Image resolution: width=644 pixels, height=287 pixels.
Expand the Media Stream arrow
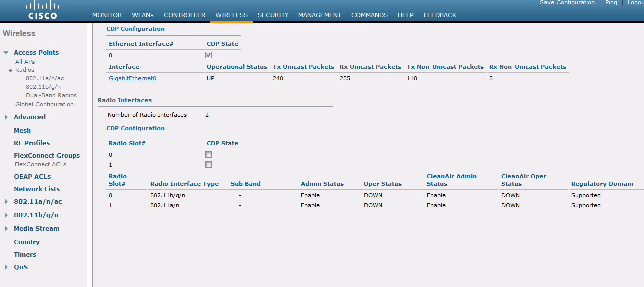(6, 229)
